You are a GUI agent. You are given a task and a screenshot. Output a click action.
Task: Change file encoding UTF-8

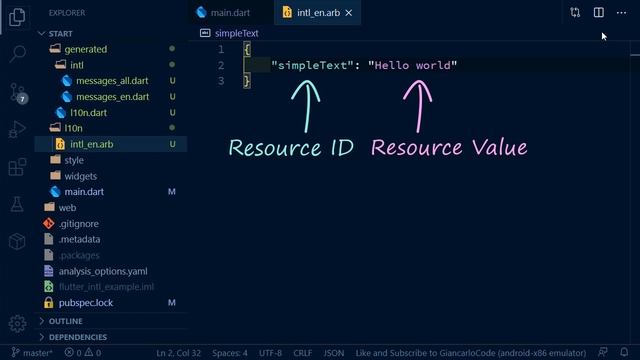[x=270, y=353]
